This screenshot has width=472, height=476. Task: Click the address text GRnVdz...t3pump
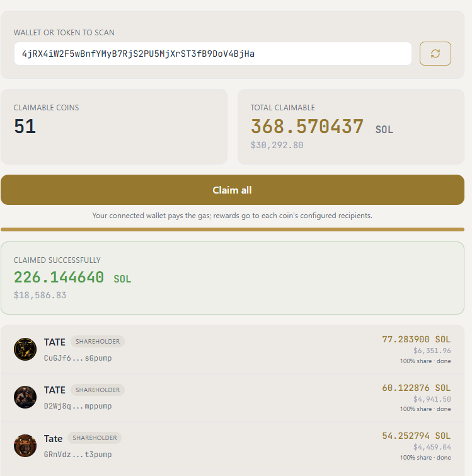tap(78, 455)
